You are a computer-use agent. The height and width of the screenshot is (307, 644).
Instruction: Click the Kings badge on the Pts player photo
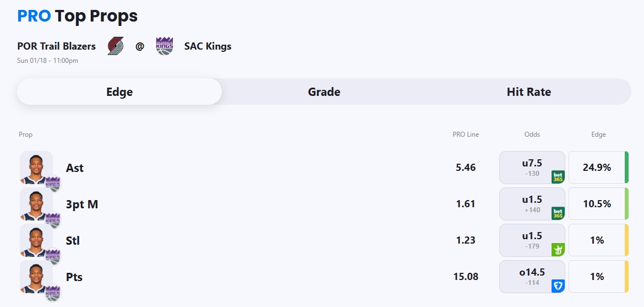coord(53,292)
